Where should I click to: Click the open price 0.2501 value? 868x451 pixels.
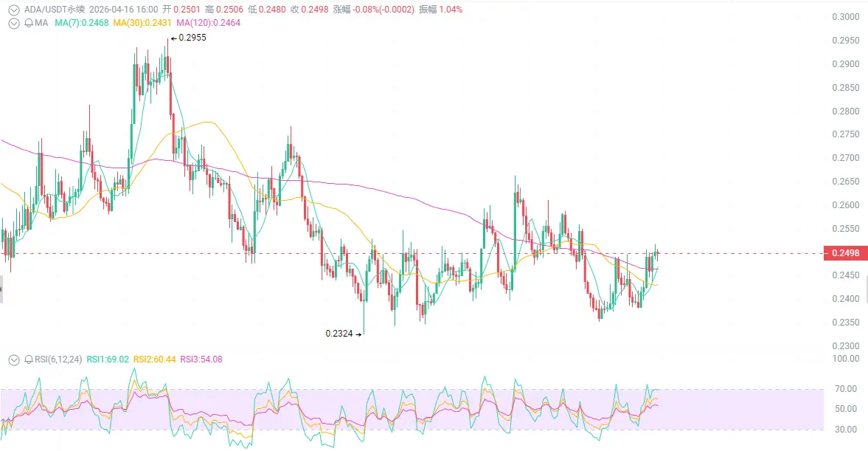(x=187, y=10)
